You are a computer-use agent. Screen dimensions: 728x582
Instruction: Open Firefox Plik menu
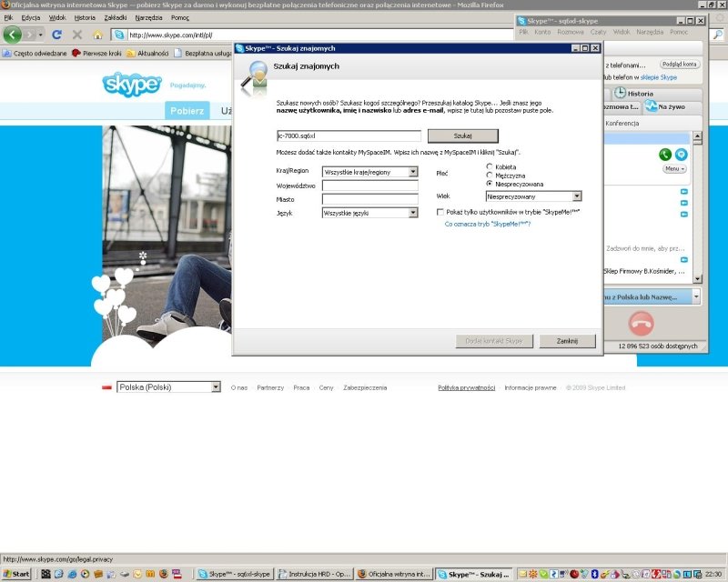(x=8, y=17)
